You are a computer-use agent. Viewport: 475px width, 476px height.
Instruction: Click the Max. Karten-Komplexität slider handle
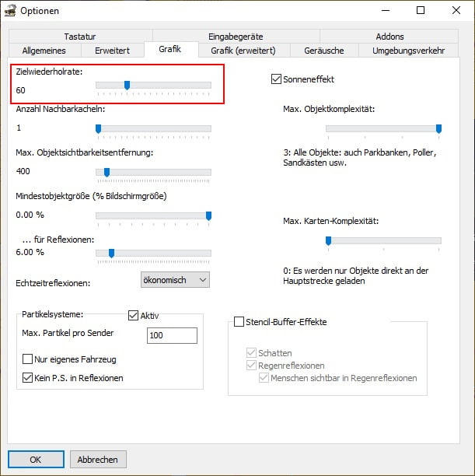tap(328, 241)
